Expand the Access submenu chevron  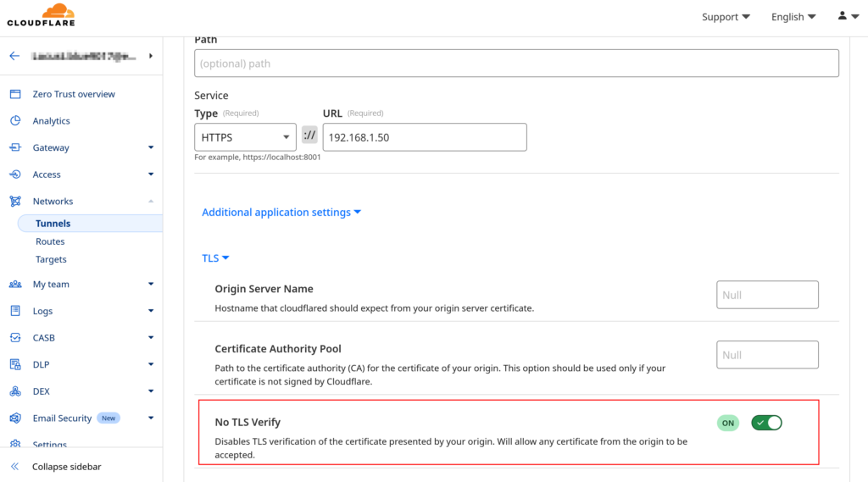(151, 175)
